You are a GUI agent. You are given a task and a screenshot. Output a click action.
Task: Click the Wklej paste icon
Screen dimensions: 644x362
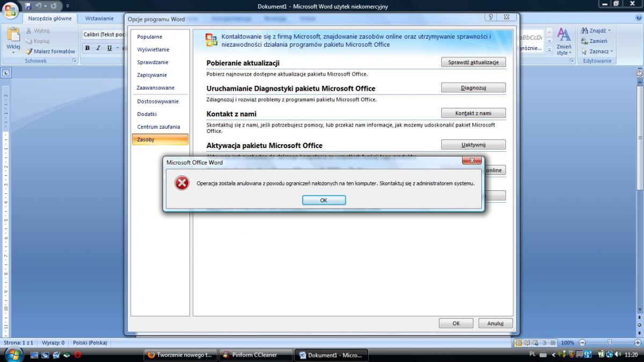(x=13, y=35)
